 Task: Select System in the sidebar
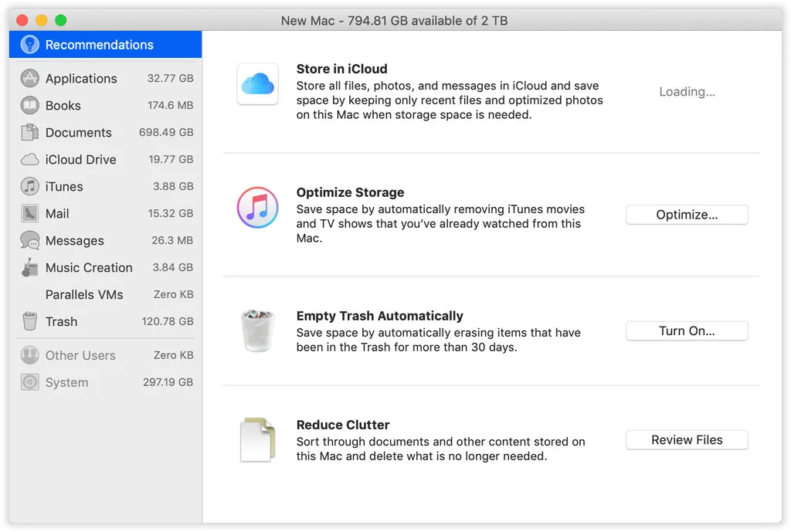[105, 382]
